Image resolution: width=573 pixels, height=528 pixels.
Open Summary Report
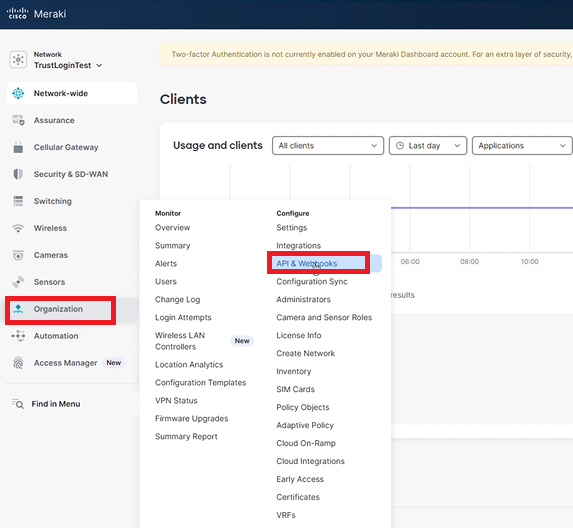pos(186,436)
